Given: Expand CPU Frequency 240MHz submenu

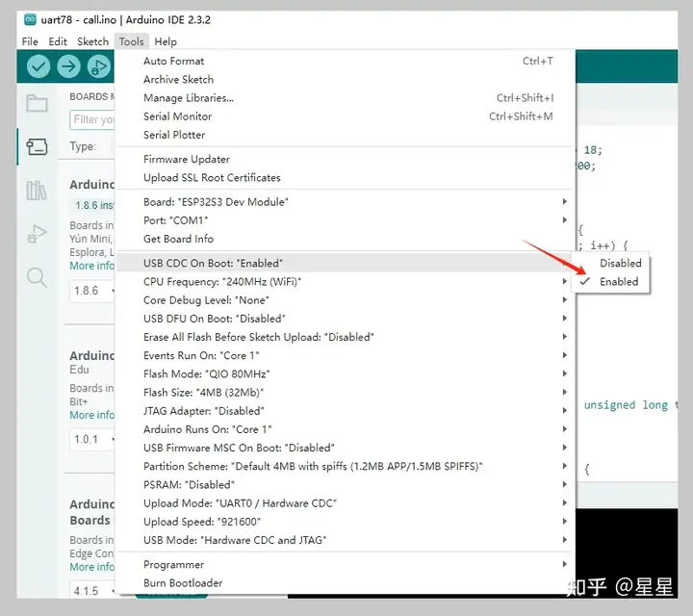Looking at the screenshot, I should point(346,281).
